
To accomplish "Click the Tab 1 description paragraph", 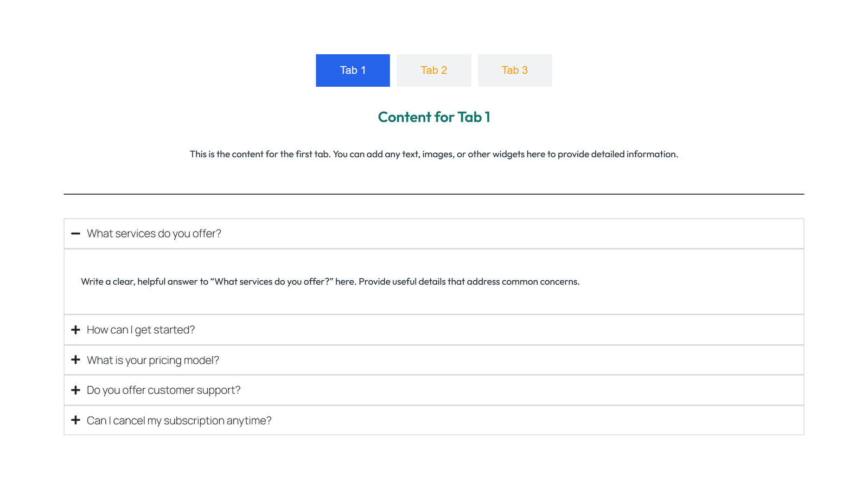I will [x=433, y=154].
